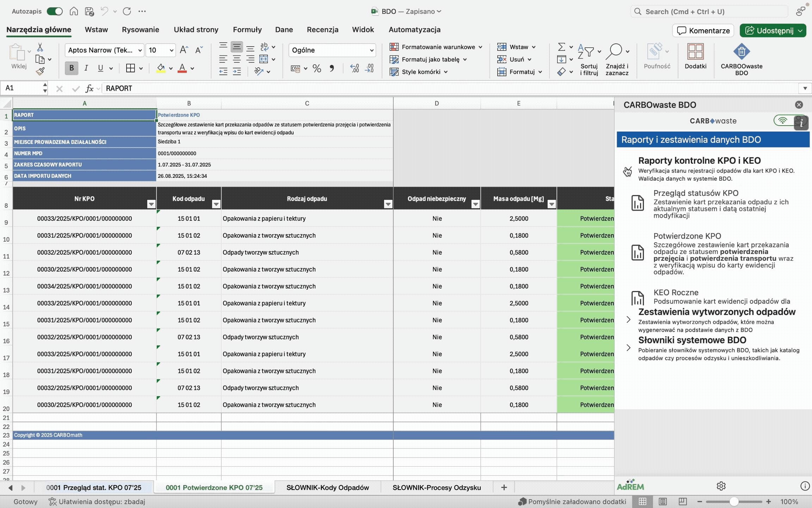Select the SŁOWNIK-Kody Odpadów sheet tab
This screenshot has width=812, height=508.
point(327,488)
